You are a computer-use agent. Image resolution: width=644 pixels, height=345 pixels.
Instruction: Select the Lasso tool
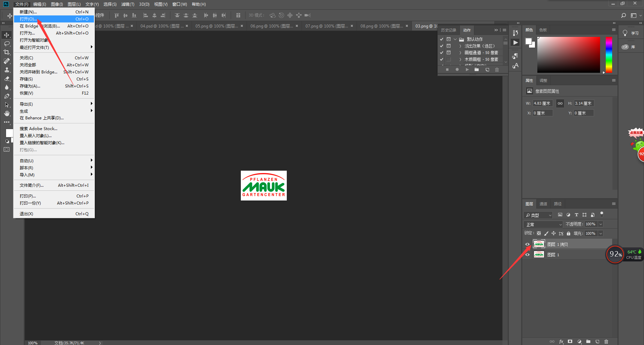7,44
